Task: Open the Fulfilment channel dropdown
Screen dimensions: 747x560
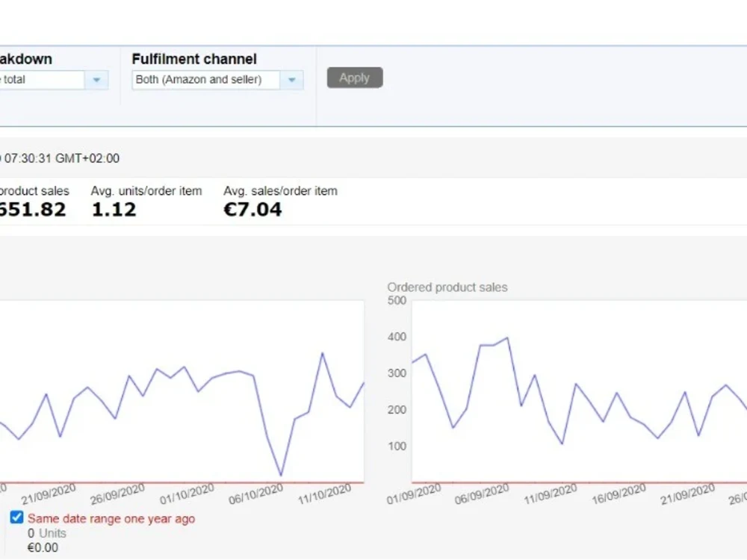Action: click(x=291, y=80)
